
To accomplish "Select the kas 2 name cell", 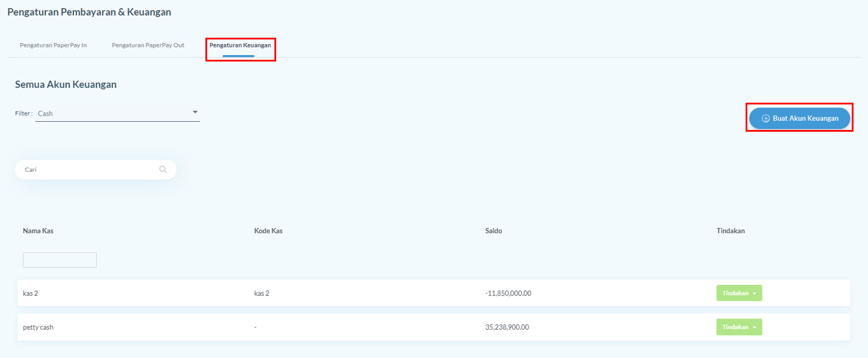I will (x=31, y=294).
